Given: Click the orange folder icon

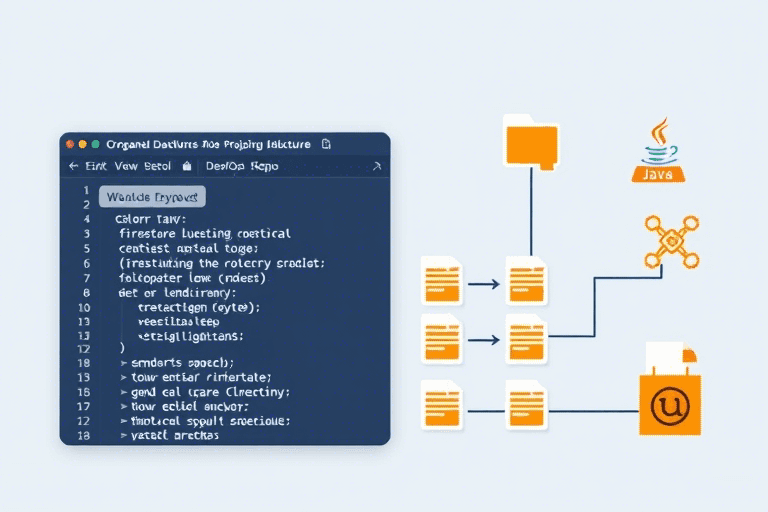Looking at the screenshot, I should [x=531, y=138].
